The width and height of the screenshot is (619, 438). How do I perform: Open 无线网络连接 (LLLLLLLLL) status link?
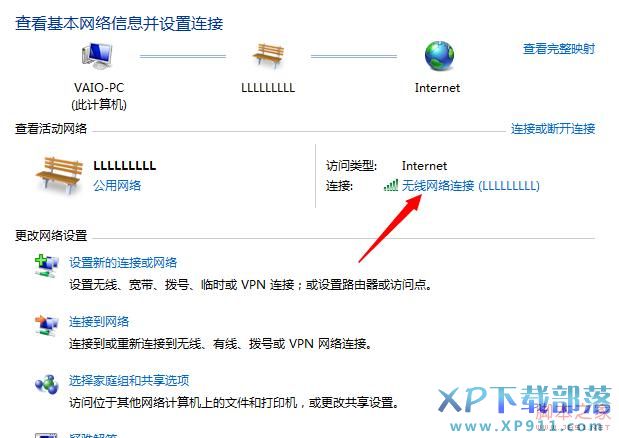(x=470, y=185)
